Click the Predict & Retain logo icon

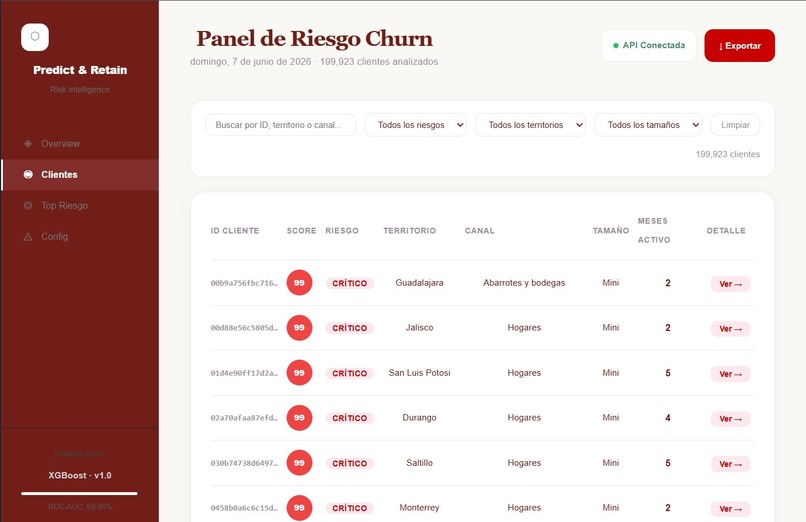point(35,37)
